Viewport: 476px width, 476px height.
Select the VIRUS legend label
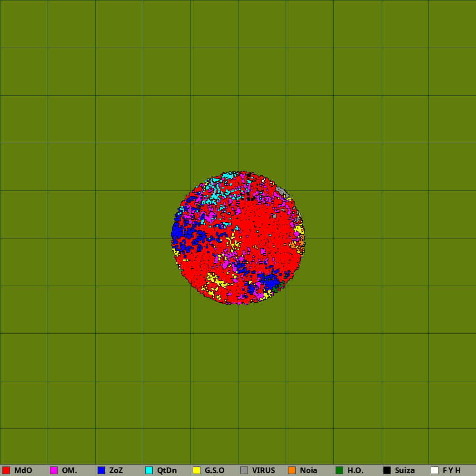(263, 470)
